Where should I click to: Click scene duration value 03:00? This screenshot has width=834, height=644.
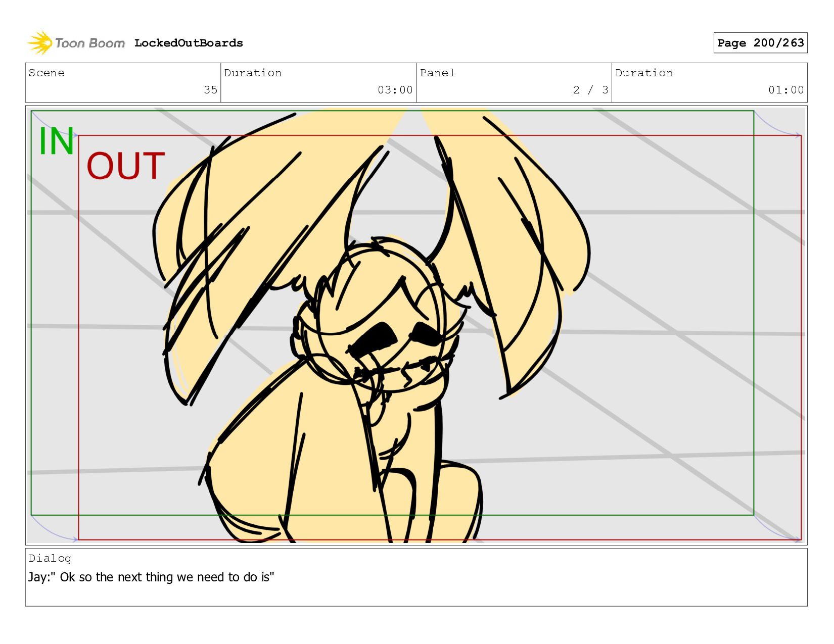point(395,90)
